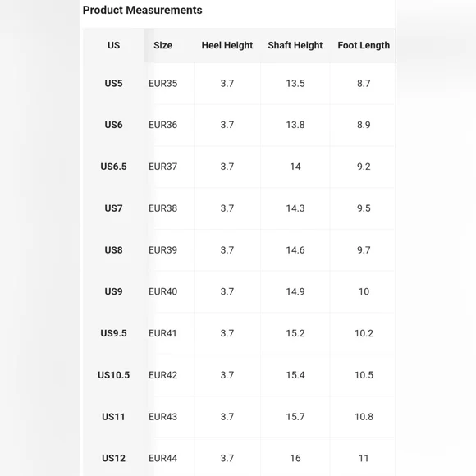Select shaft height value 13.5
The image size is (476, 476).
(295, 83)
